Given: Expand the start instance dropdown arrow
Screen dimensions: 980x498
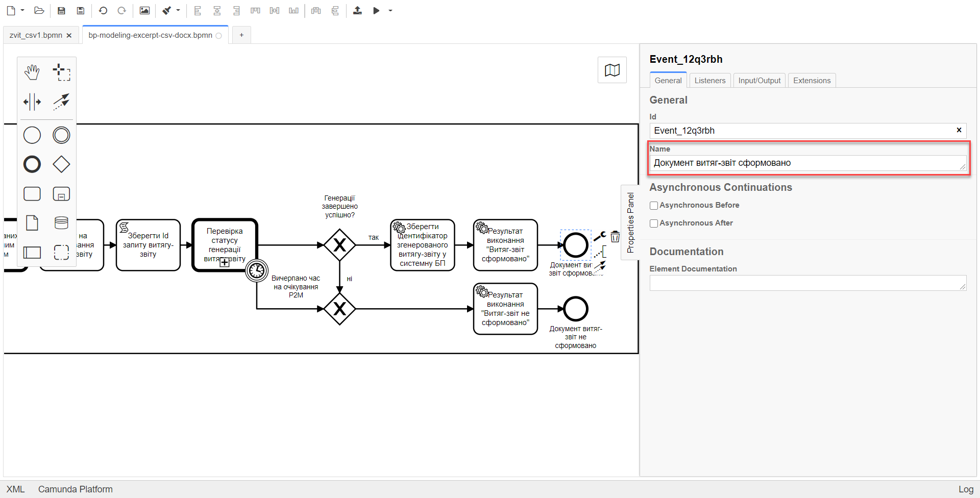Looking at the screenshot, I should point(390,10).
